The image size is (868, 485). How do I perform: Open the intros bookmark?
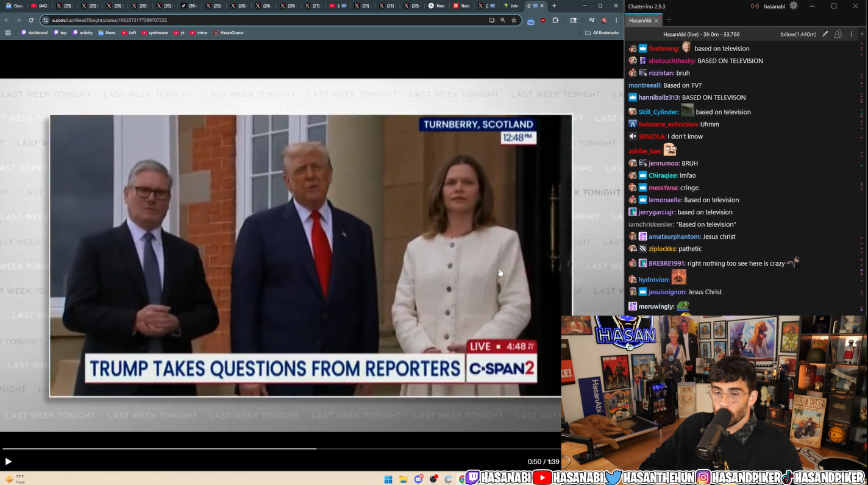199,33
